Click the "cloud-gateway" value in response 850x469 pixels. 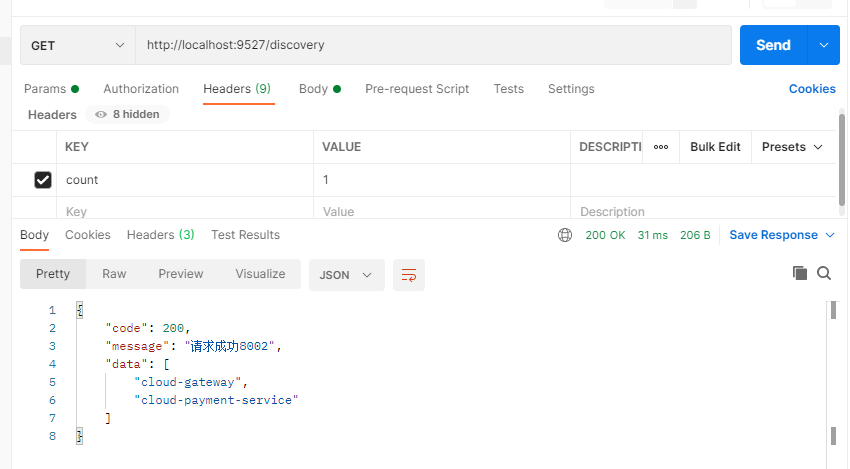tap(188, 382)
